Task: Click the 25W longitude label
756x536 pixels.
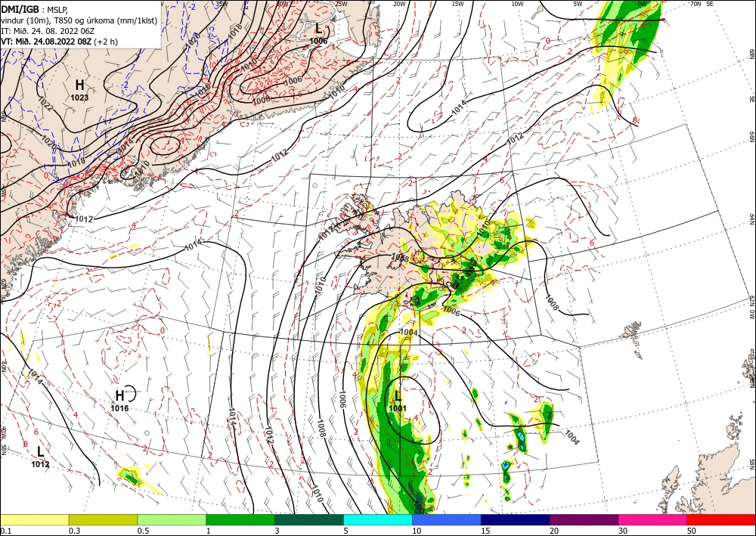Action: pyautogui.click(x=341, y=4)
